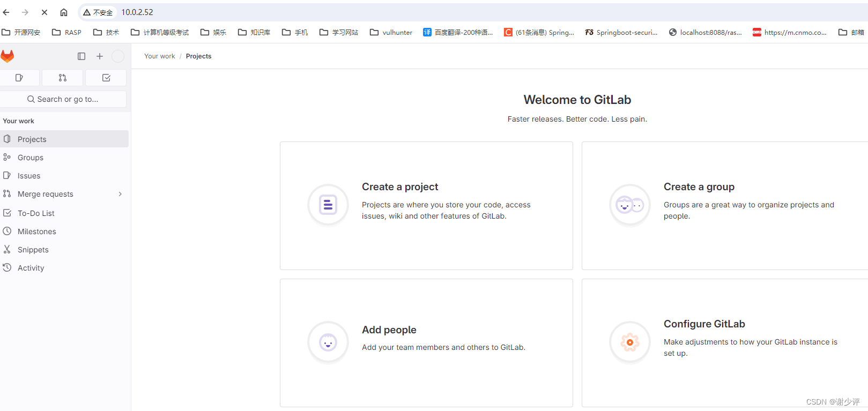Open the 技术 bookmark folder
The image size is (868, 411).
tap(106, 32)
